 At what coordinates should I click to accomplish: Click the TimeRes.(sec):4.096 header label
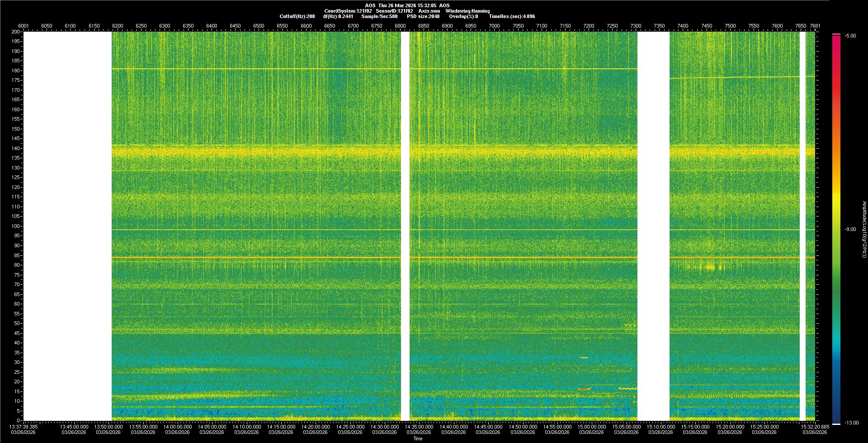pos(512,16)
